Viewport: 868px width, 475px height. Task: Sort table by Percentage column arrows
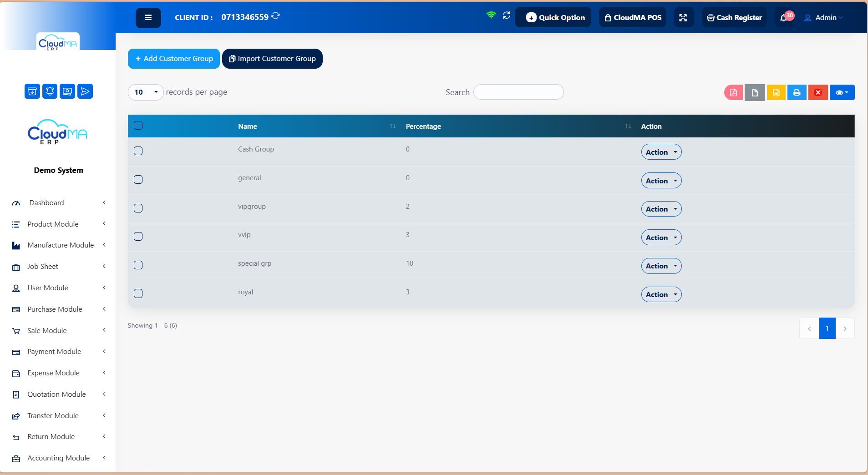(x=628, y=126)
